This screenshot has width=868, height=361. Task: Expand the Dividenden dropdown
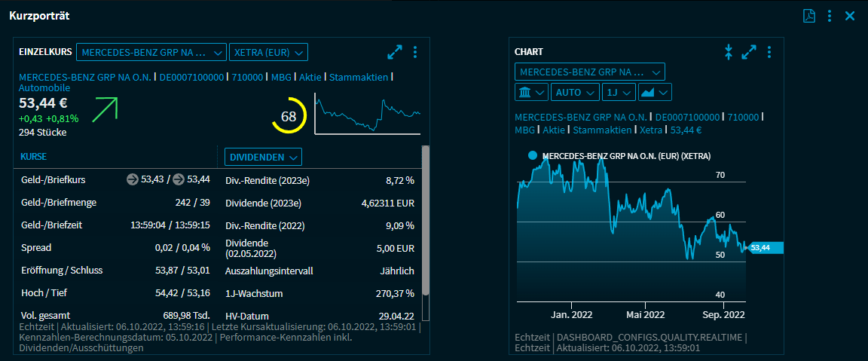point(263,157)
